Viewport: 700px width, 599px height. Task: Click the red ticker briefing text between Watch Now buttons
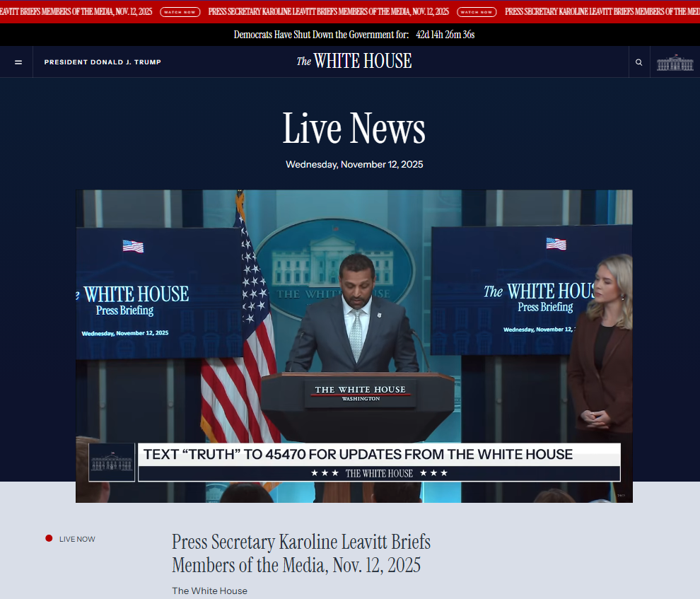coord(328,12)
